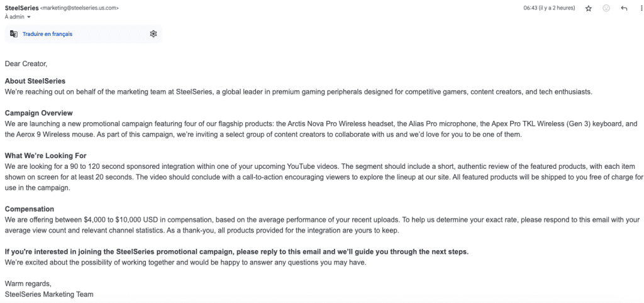This screenshot has height=303, width=644.
Task: Click the Compensation heading
Action: click(x=29, y=209)
